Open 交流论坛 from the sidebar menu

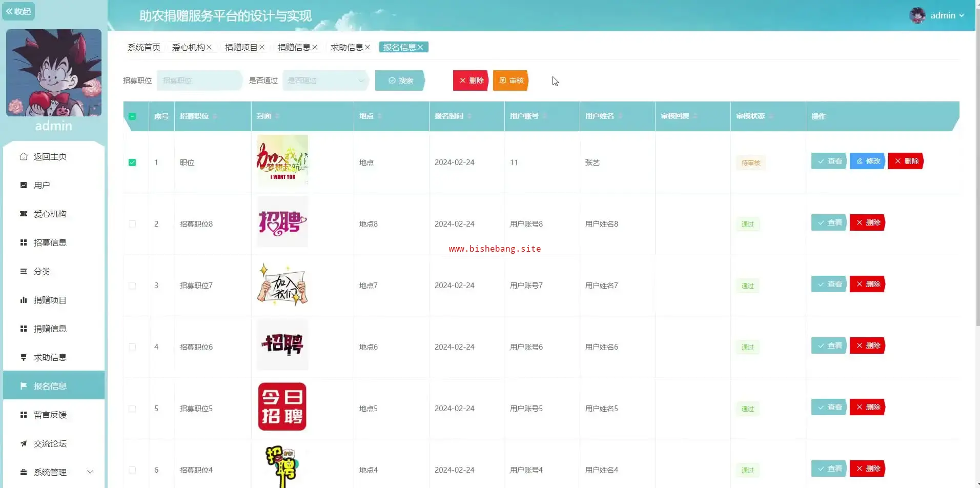point(54,443)
